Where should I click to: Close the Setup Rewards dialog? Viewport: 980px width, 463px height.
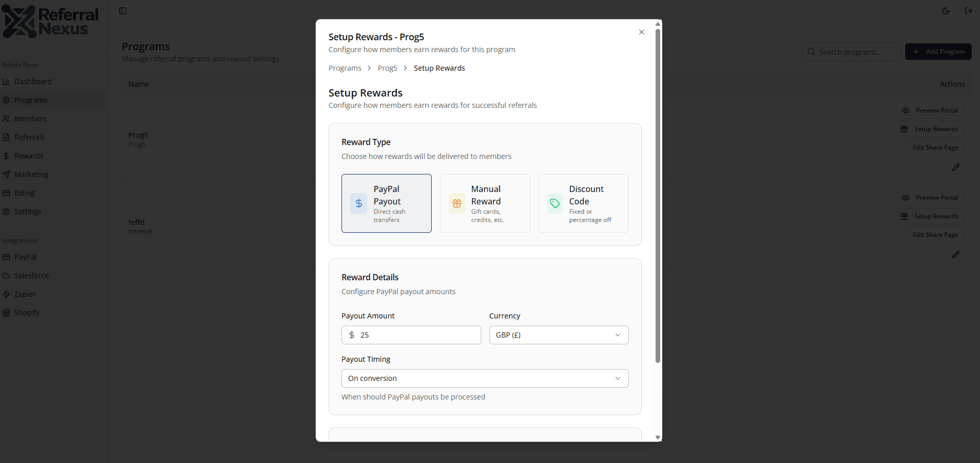click(x=642, y=32)
